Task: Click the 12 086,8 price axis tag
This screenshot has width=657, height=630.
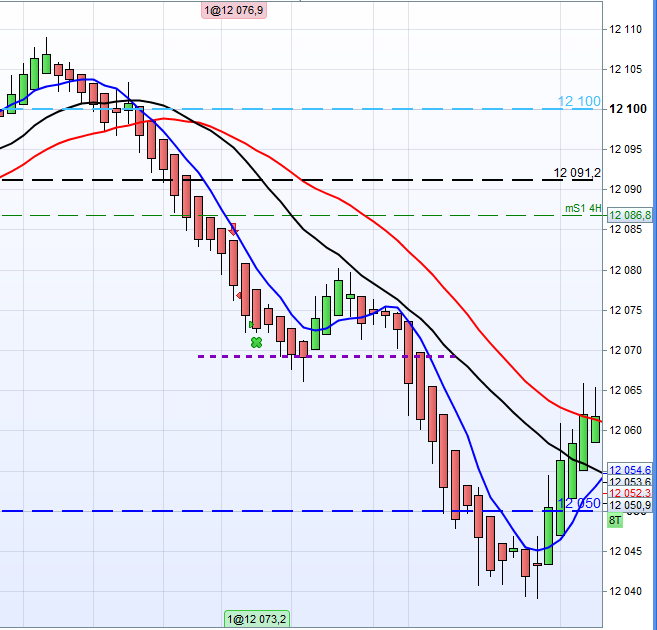Action: [630, 215]
